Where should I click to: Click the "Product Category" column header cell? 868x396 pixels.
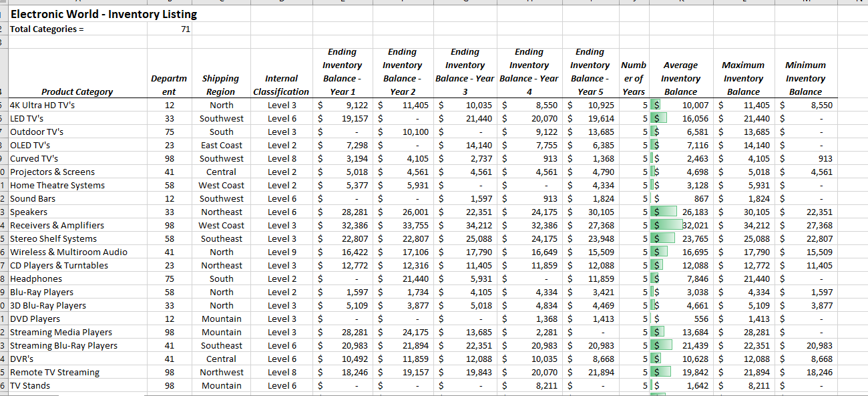77,91
